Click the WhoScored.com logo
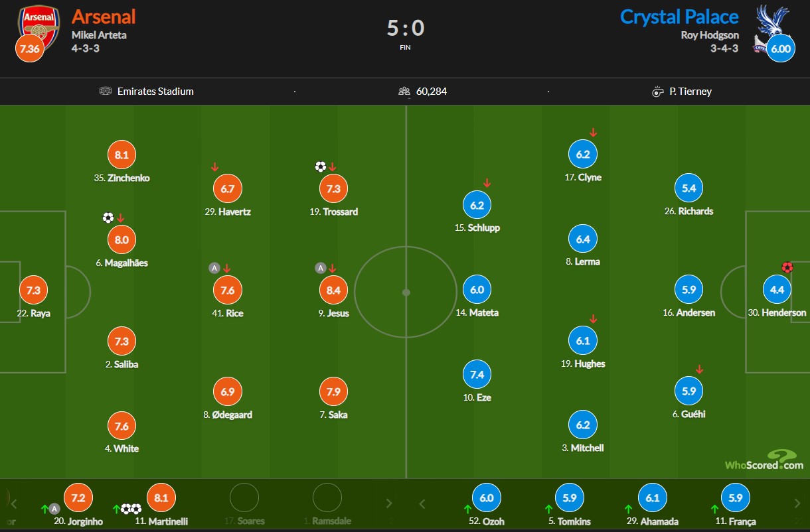The width and height of the screenshot is (810, 532). (764, 460)
